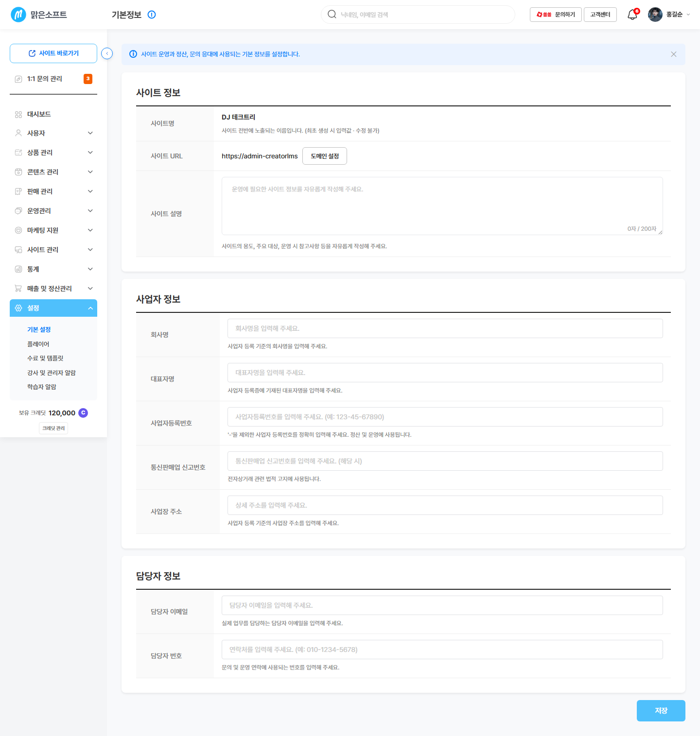Click the 상품 관리 icon
Viewport: 700px width, 736px height.
[18, 152]
